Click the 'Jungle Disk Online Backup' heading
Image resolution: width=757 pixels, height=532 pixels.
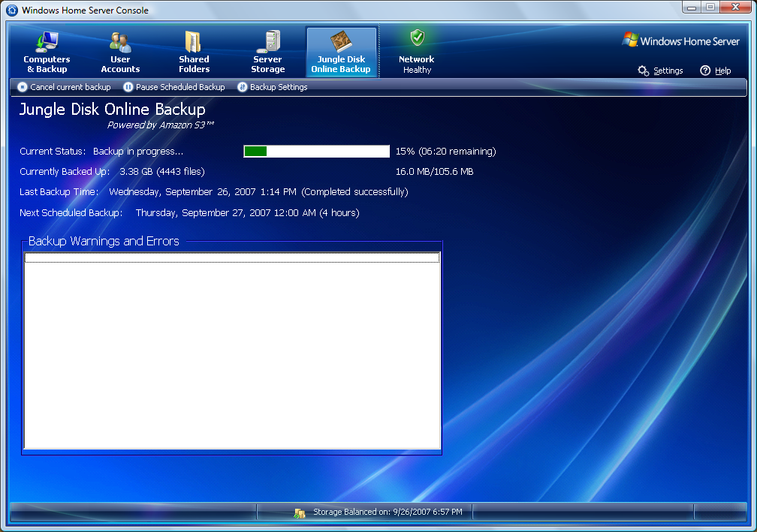coord(113,110)
